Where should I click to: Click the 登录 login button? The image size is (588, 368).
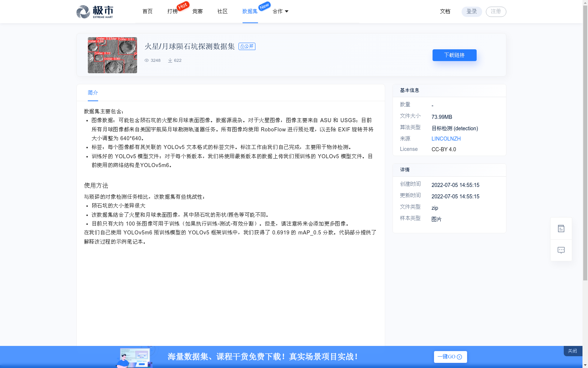point(472,11)
